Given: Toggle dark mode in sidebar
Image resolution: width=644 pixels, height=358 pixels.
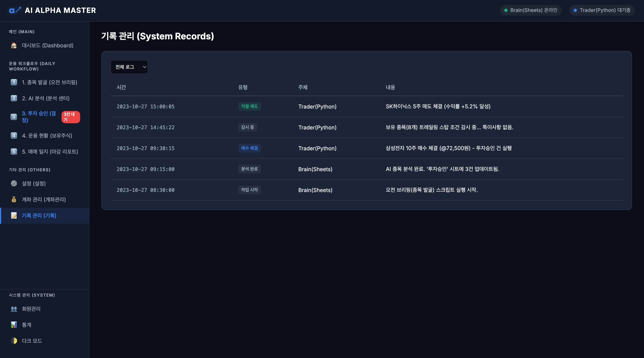Looking at the screenshot, I should [x=31, y=341].
